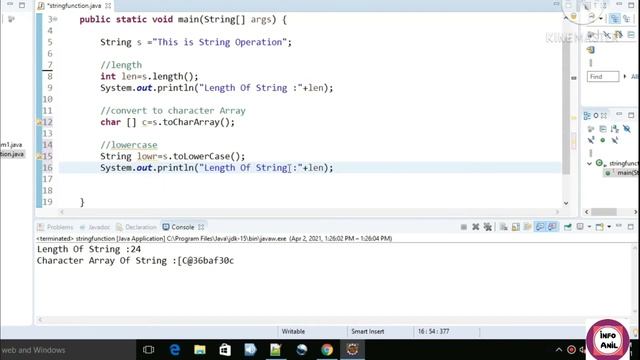The image size is (640, 360).
Task: Switch to the Javadoc tab
Action: click(x=95, y=227)
